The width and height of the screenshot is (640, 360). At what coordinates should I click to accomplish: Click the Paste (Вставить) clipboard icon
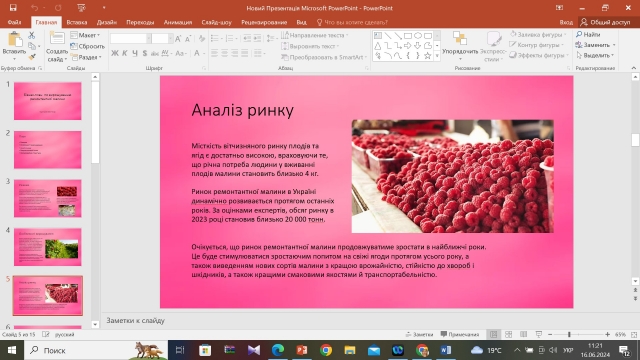[x=14, y=40]
